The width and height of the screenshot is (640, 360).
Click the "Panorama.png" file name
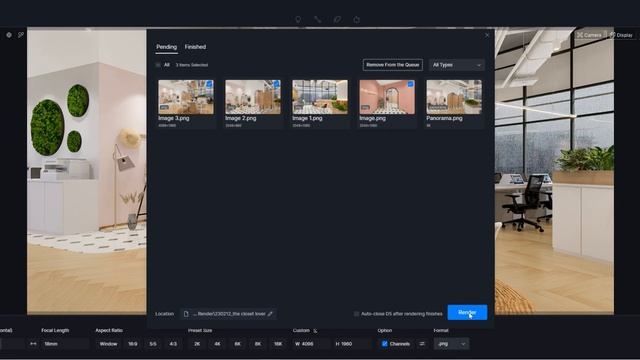[x=444, y=118]
